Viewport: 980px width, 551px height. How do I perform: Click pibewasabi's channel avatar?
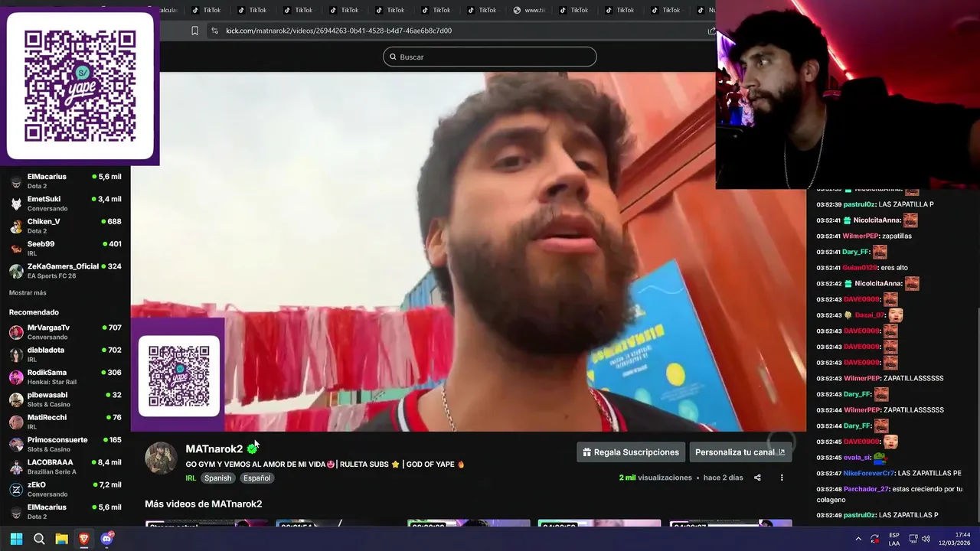[x=16, y=399]
